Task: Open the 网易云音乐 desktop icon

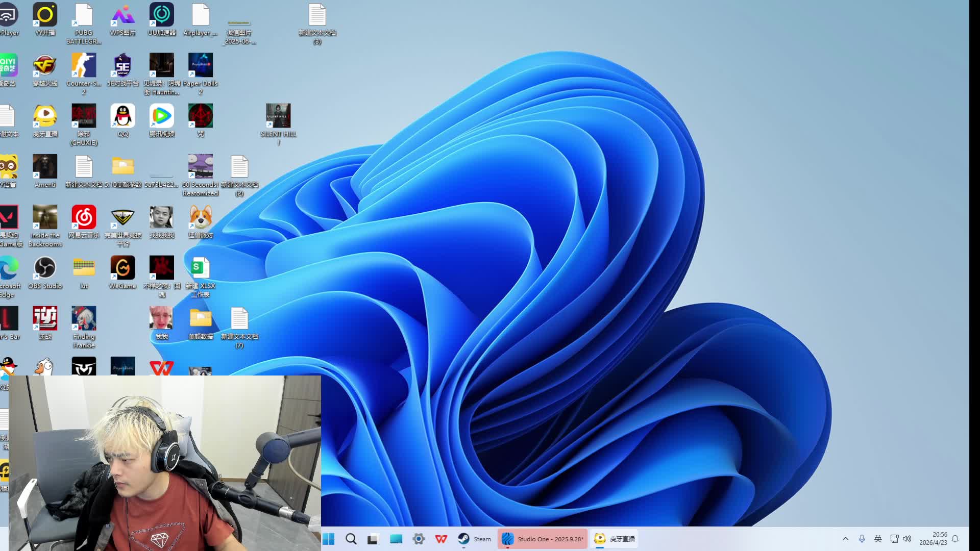Action: (84, 218)
